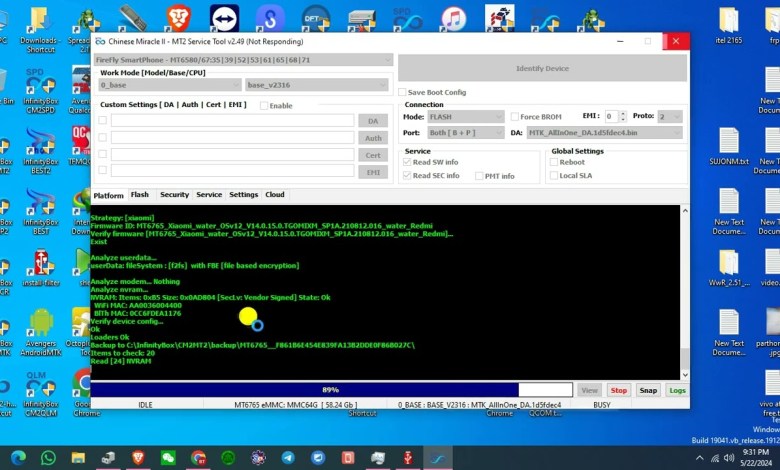Open Avengers AndroidMTK desktop shortcut
Viewport: 780px width, 470px height.
coord(41,333)
